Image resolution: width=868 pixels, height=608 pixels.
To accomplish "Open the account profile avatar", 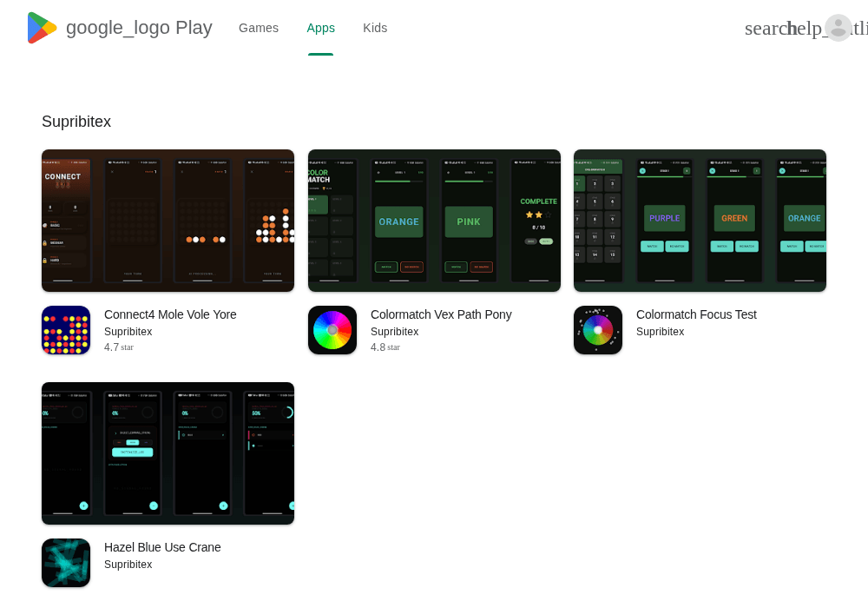I will [x=838, y=28].
